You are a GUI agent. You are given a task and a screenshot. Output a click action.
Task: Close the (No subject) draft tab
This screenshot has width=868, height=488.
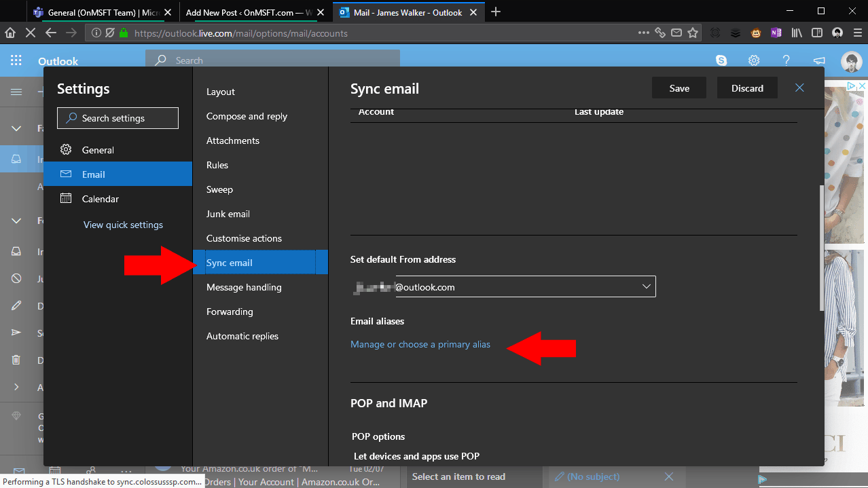point(669,476)
